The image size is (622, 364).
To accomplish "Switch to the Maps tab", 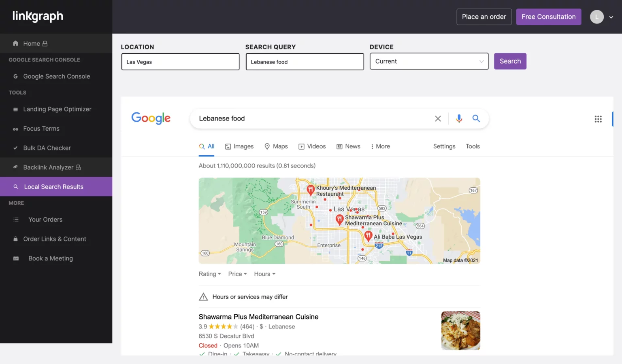I will point(276,146).
